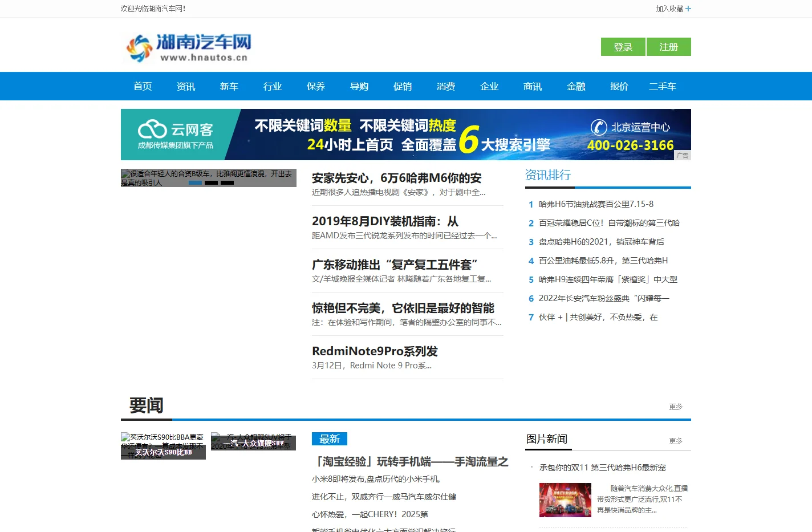Open ranking item 2022年长安汽车粉丝盛典
This screenshot has height=532, width=812.
(x=604, y=298)
